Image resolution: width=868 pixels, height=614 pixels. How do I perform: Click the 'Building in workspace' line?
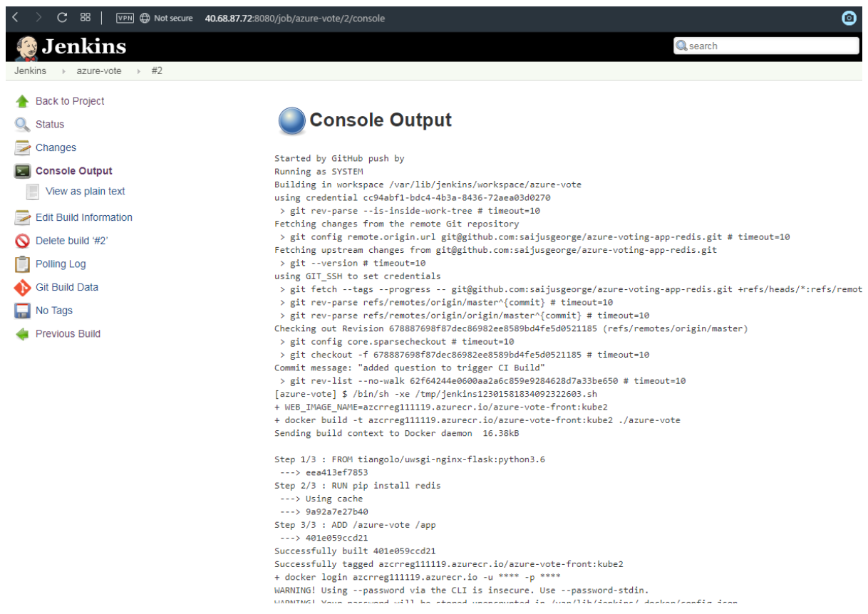(x=428, y=184)
